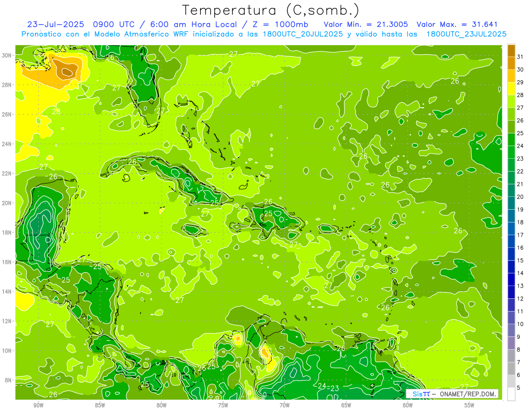Click the latitude axis label '10N'
The image size is (532, 411).
(7, 350)
